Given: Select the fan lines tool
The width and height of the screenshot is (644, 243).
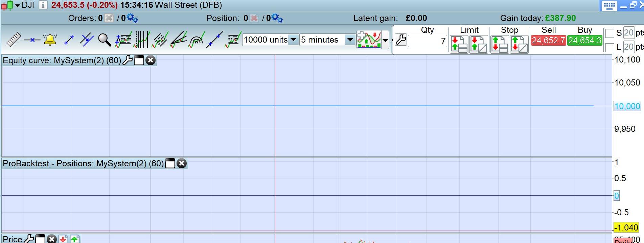Looking at the screenshot, I should point(178,40).
